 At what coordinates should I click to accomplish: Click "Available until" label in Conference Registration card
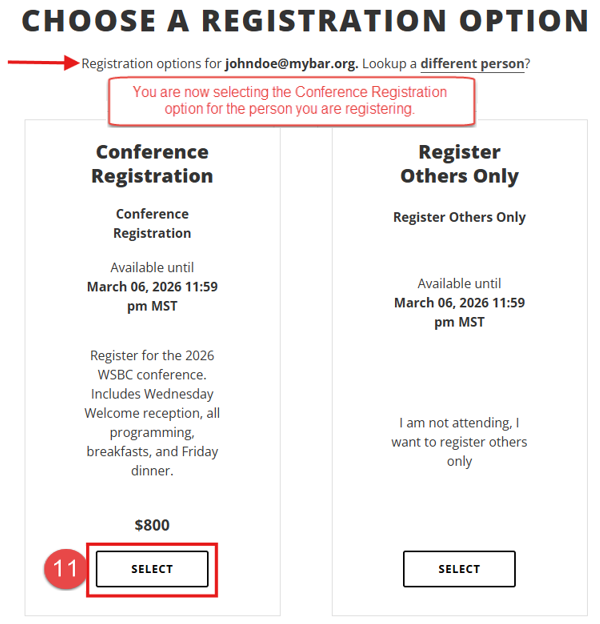coord(152,267)
